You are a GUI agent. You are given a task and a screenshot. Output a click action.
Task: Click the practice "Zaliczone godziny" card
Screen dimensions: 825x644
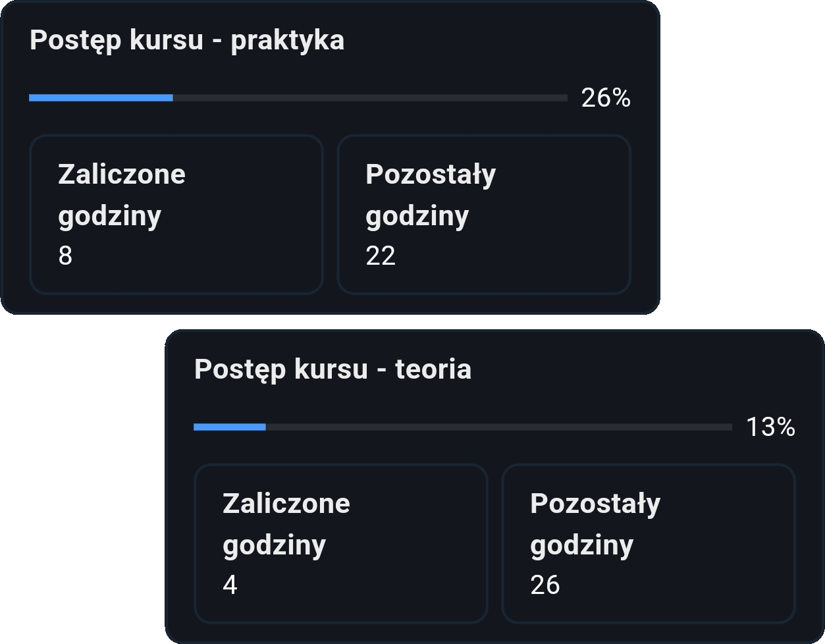176,215
